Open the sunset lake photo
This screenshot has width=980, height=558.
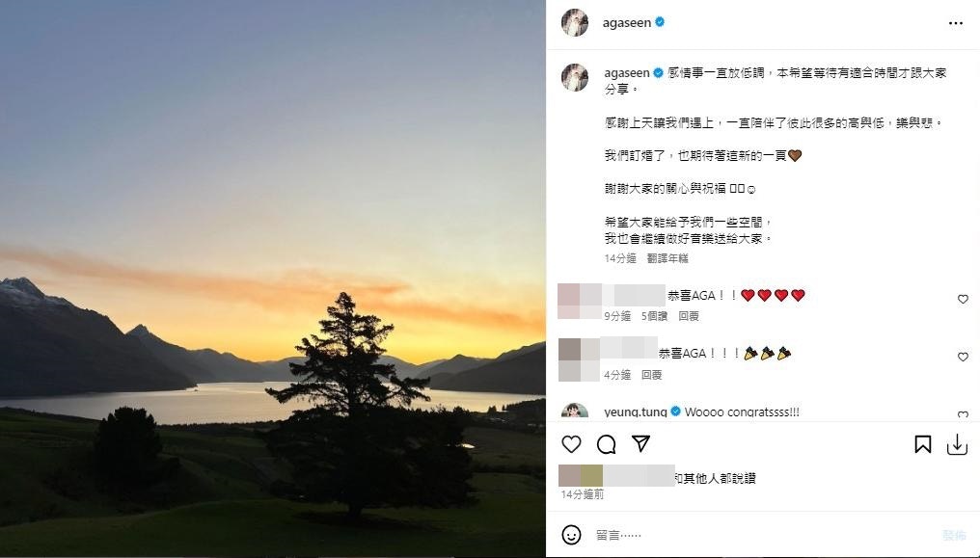point(273,279)
